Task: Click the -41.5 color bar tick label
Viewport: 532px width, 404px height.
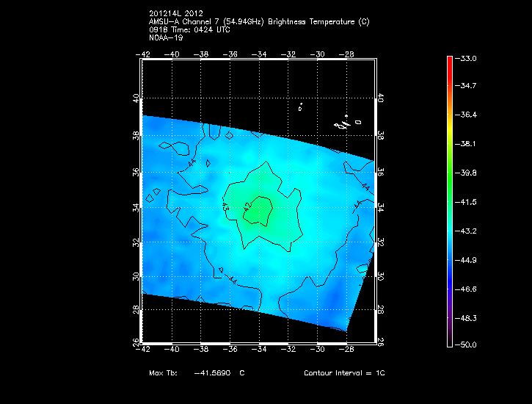Action: coord(467,201)
